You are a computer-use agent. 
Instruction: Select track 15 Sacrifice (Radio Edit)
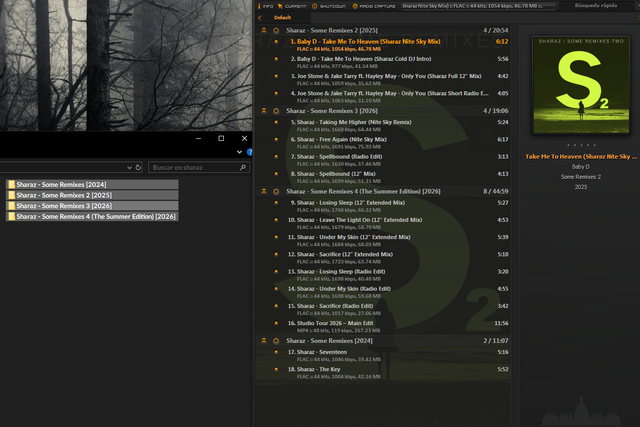383,309
